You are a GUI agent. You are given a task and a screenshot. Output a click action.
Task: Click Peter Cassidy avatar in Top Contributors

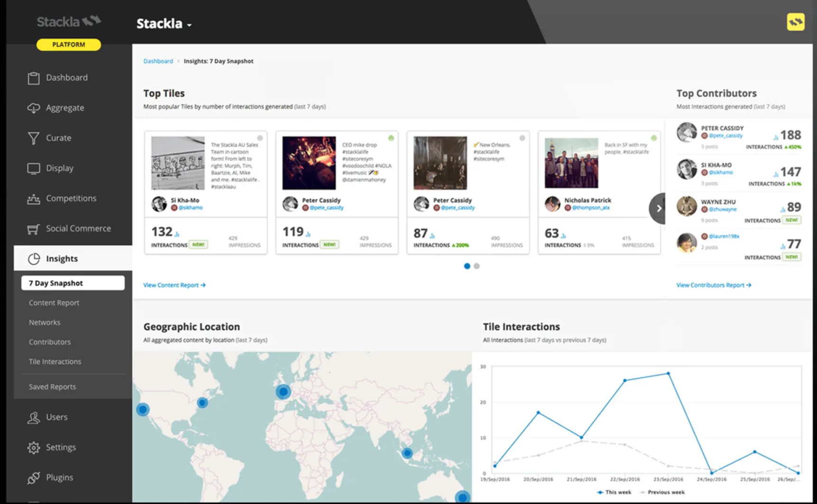pyautogui.click(x=687, y=133)
